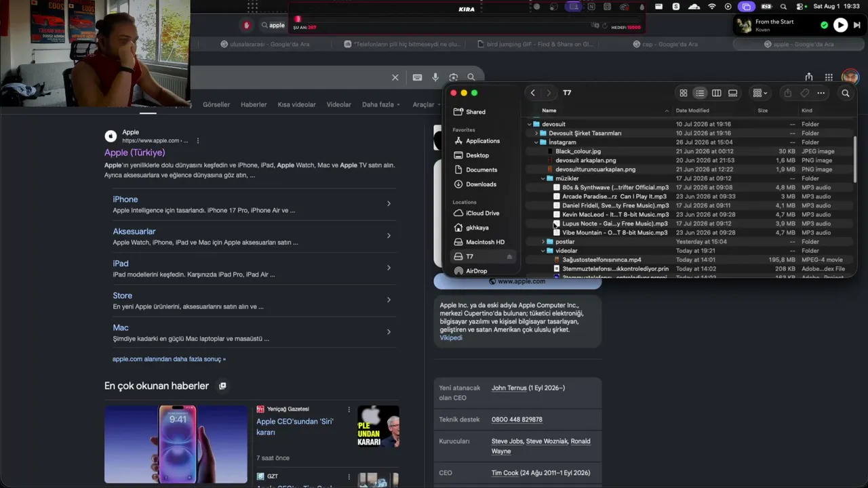The image size is (868, 488).
Task: Eject the T7 drive
Action: (509, 257)
